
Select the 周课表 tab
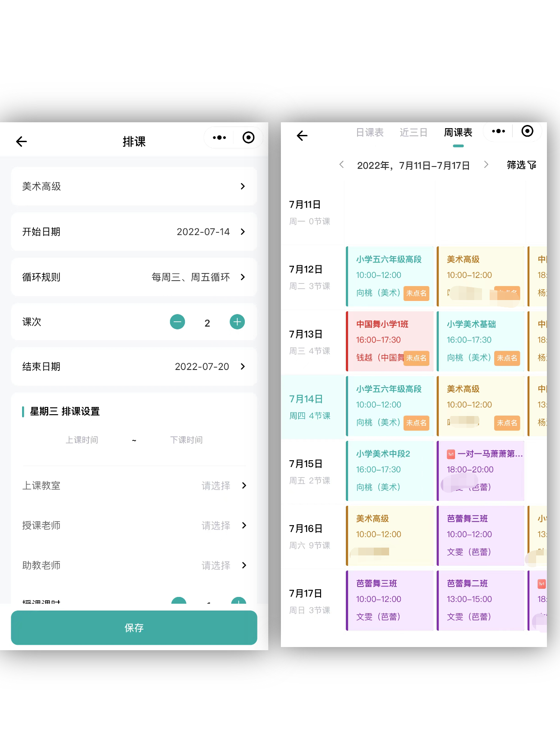458,133
